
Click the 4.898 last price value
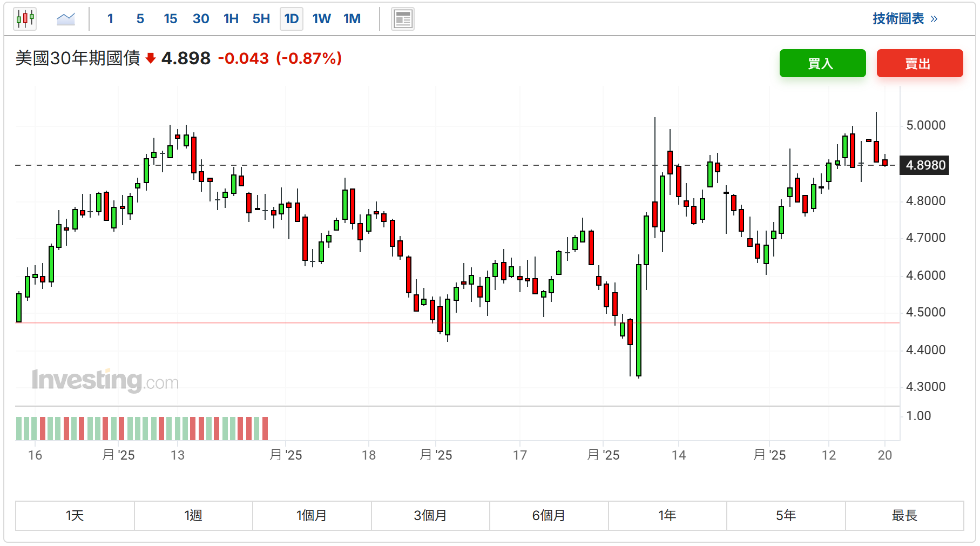click(x=186, y=58)
